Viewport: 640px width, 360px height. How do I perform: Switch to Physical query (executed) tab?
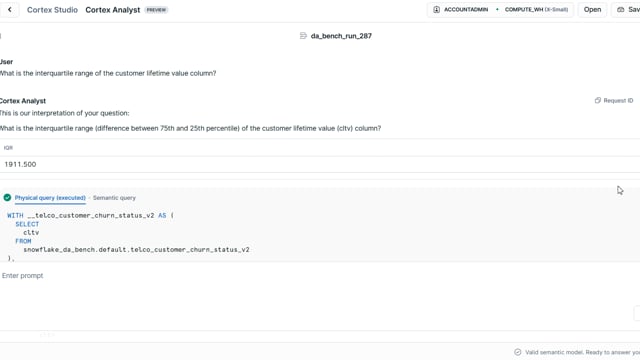[x=50, y=198]
